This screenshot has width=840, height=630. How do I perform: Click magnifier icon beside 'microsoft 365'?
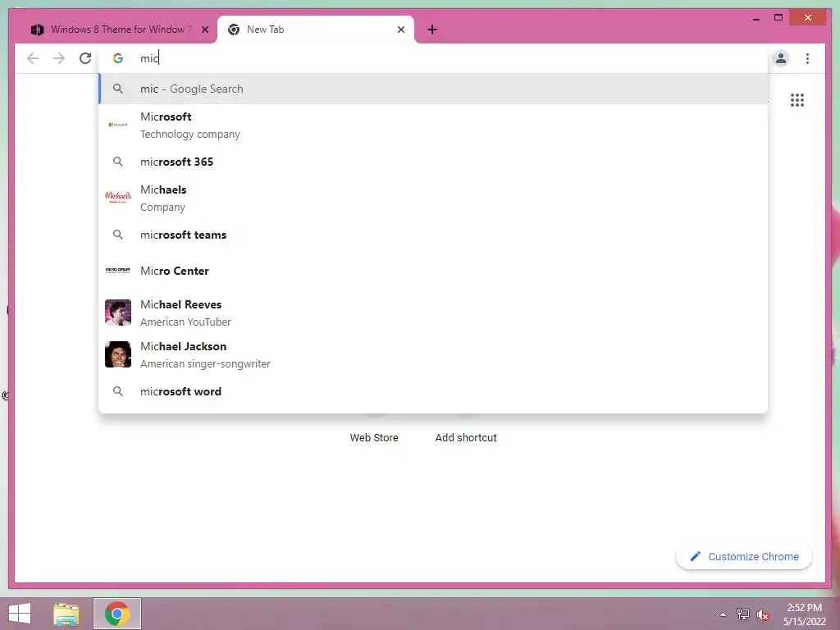tap(118, 162)
